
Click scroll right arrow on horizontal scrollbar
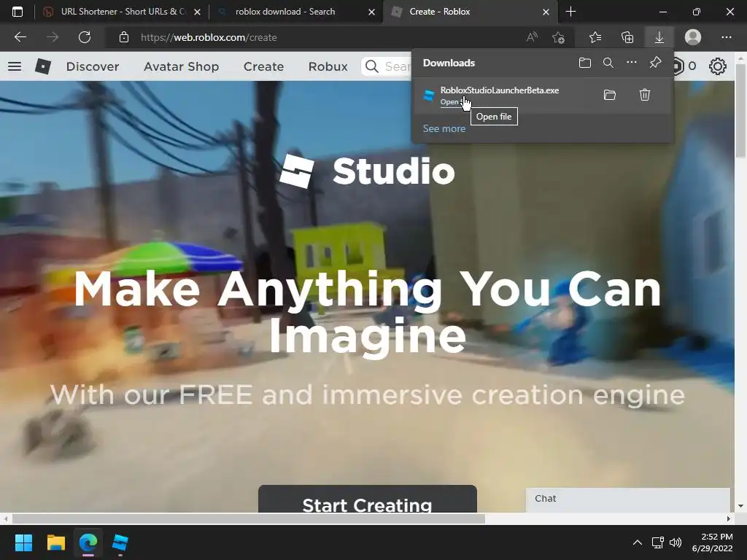pyautogui.click(x=729, y=518)
